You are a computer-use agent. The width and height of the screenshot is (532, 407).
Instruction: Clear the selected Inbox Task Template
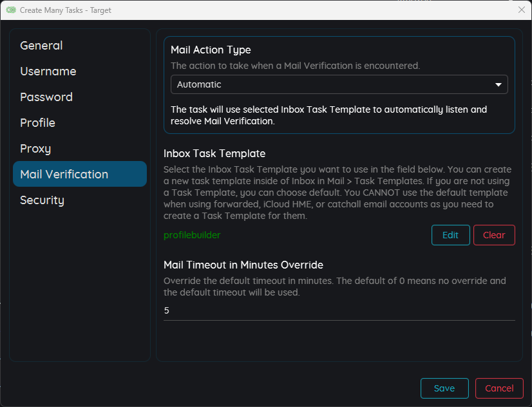494,235
